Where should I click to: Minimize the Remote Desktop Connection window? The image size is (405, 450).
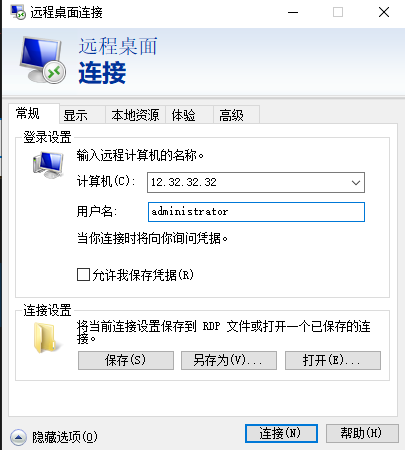point(293,12)
